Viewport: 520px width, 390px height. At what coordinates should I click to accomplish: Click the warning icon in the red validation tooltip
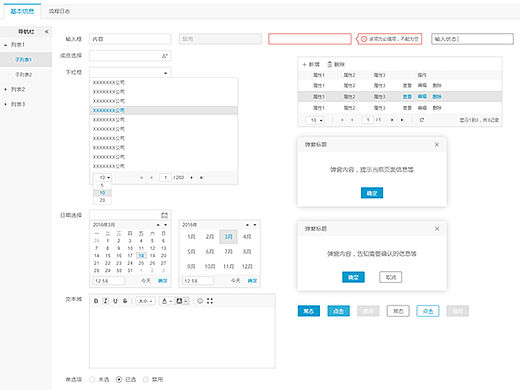[364, 39]
